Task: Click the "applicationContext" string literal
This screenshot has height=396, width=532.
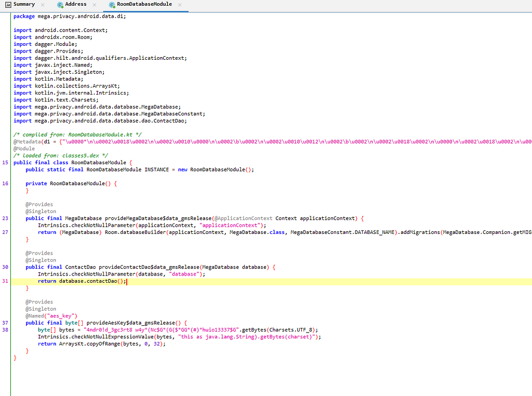Action: tap(230, 226)
